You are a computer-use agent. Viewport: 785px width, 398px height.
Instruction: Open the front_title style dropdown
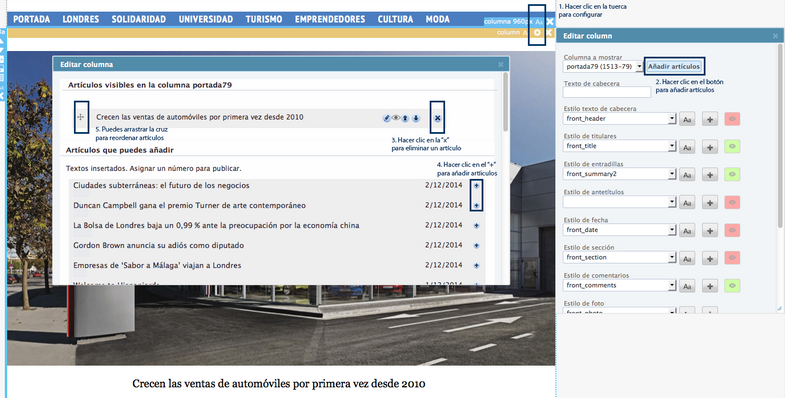pos(620,146)
